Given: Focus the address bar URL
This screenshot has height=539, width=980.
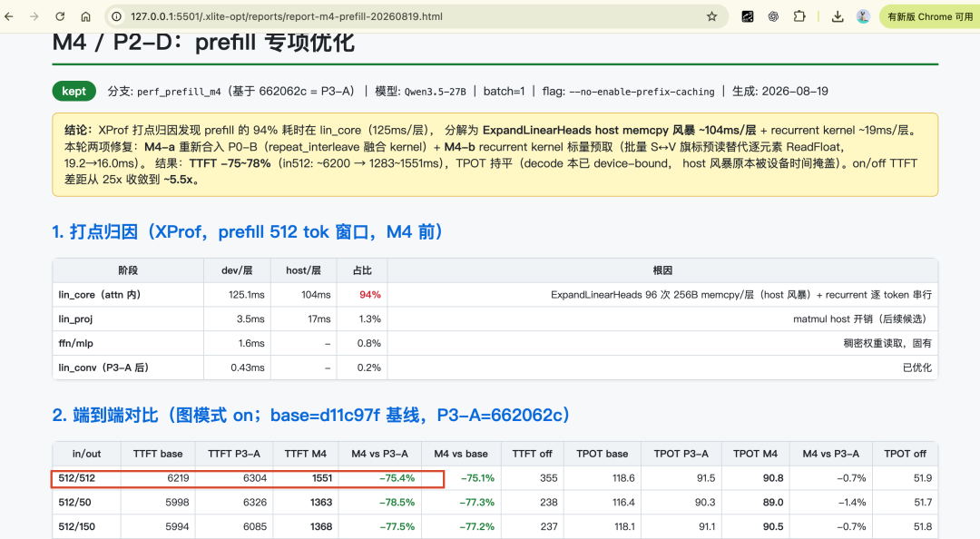Looking at the screenshot, I should point(287,17).
